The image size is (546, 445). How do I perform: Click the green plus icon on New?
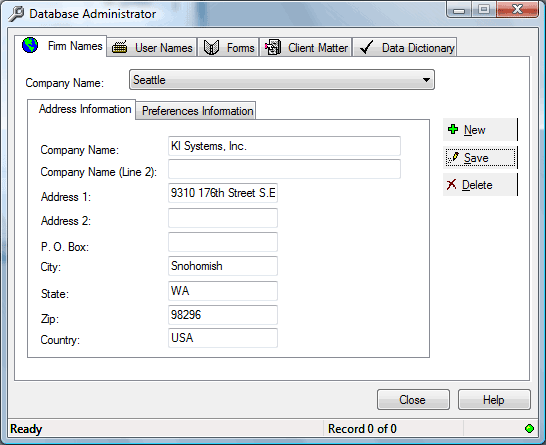click(453, 129)
